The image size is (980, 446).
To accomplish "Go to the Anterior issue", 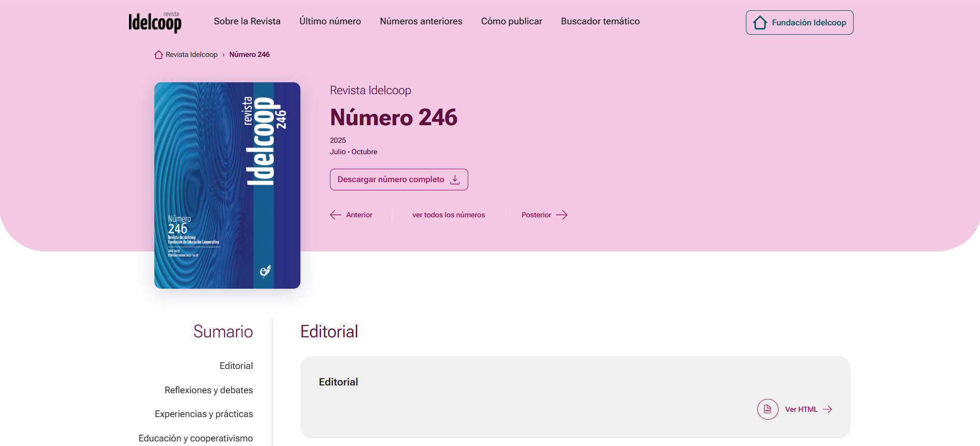I will (x=351, y=215).
